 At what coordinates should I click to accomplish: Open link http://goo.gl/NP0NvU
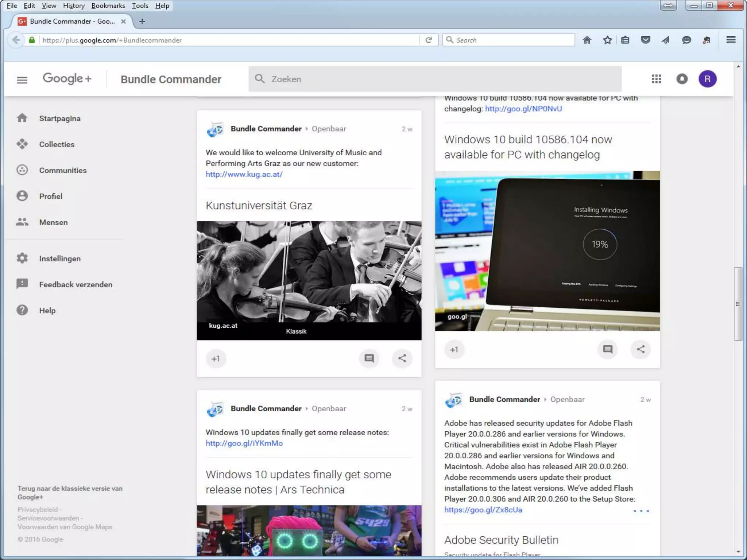tap(523, 109)
